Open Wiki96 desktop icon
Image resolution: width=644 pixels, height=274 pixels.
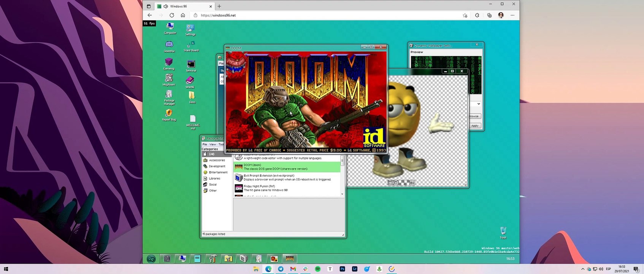(190, 82)
